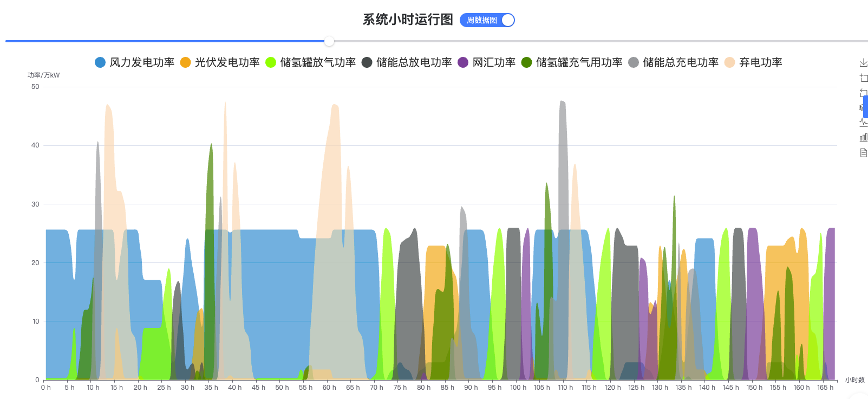Save the chart as an image
Viewport: 868px width, 399px height.
863,63
